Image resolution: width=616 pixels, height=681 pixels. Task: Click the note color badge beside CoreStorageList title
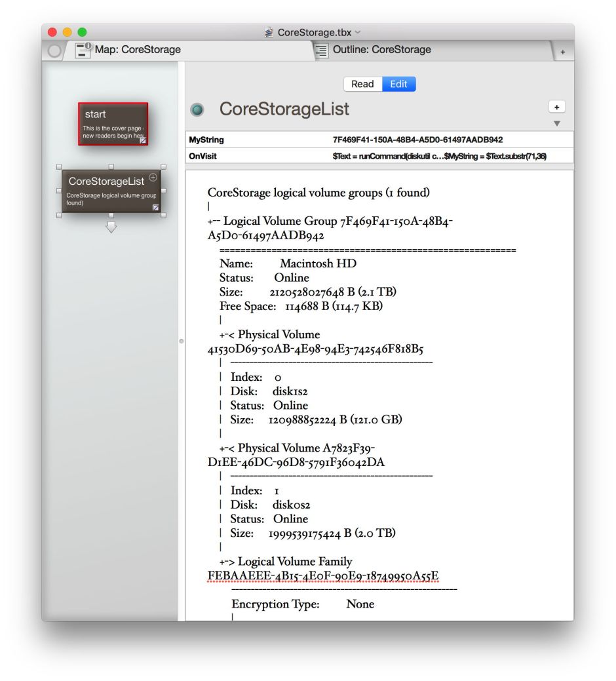197,110
